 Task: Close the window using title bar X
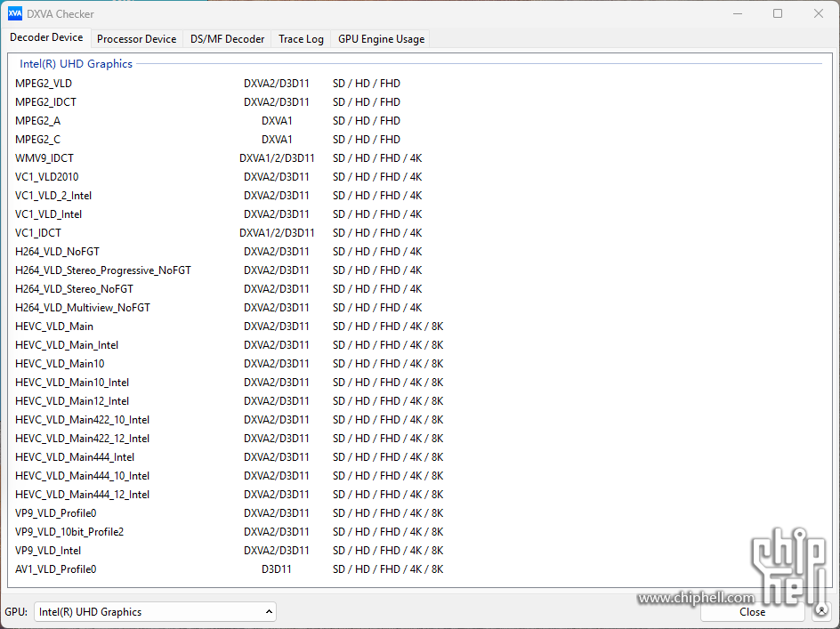819,14
